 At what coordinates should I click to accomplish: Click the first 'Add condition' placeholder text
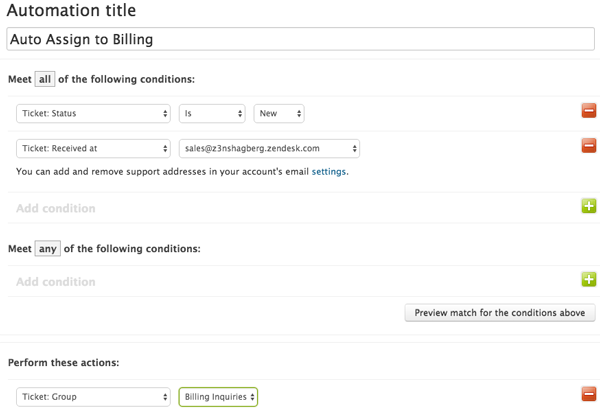pyautogui.click(x=56, y=208)
